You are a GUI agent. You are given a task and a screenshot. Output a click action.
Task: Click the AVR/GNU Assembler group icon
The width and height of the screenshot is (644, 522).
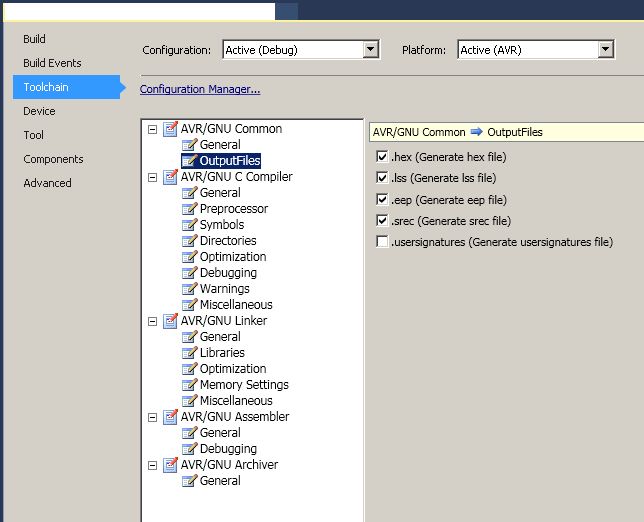click(x=170, y=417)
